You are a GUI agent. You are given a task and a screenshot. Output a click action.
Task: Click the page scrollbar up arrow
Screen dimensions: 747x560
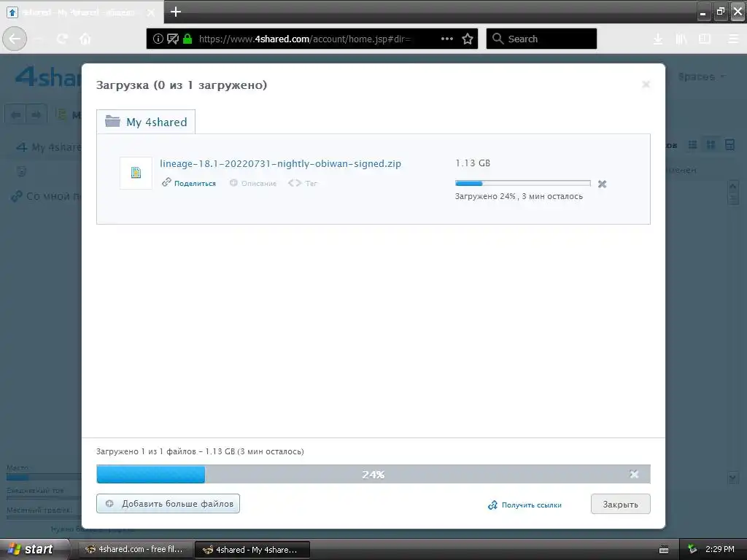click(733, 186)
